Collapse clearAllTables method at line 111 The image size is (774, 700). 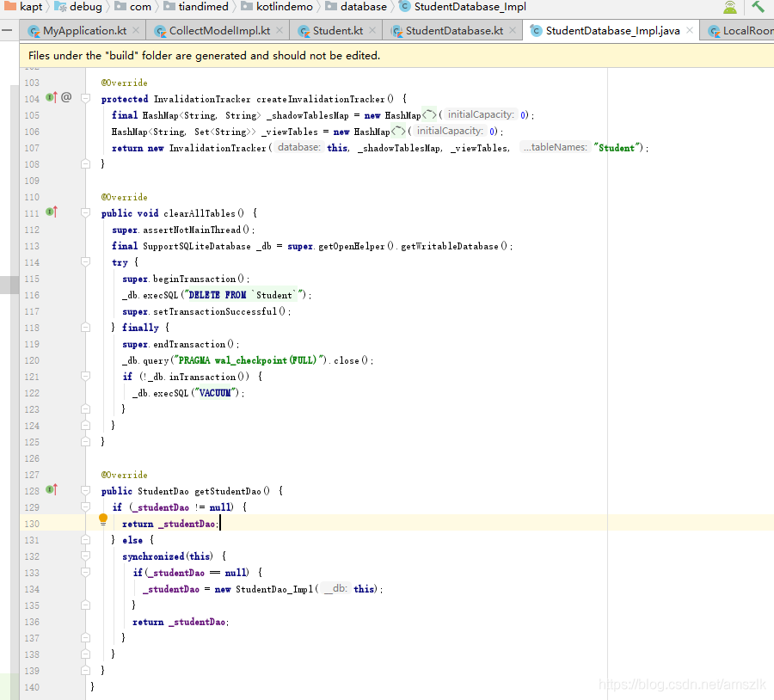pyautogui.click(x=85, y=212)
